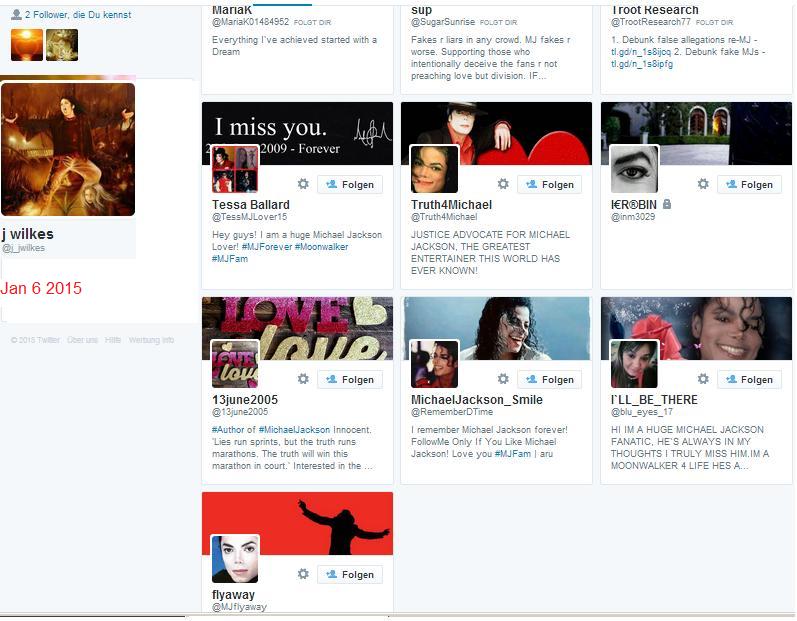Follow flyaway with Folgen button
Screen dimensions: 797x621
pos(350,575)
